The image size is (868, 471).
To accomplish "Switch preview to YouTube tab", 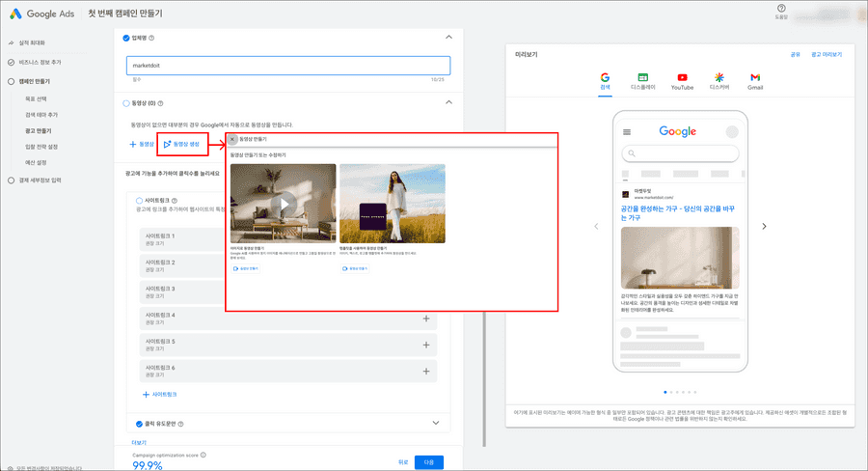I will click(682, 81).
